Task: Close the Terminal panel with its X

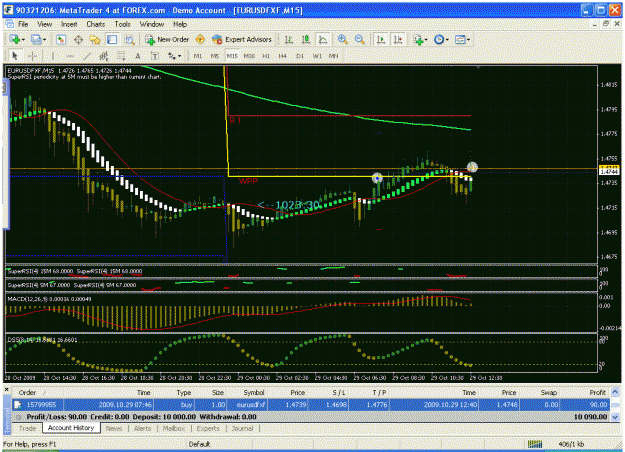Action: pos(6,388)
